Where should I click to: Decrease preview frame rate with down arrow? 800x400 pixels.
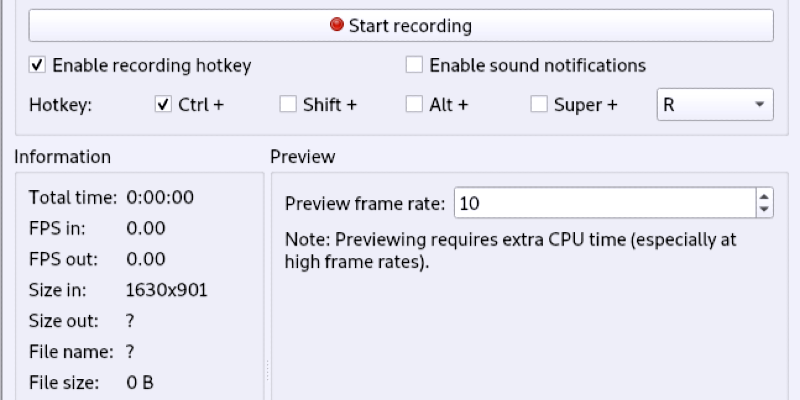coord(764,210)
